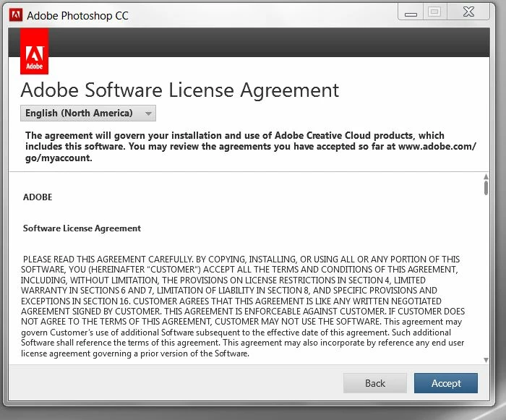This screenshot has height=420, width=506.
Task: Click the maximize button in the title bar
Action: [434, 12]
